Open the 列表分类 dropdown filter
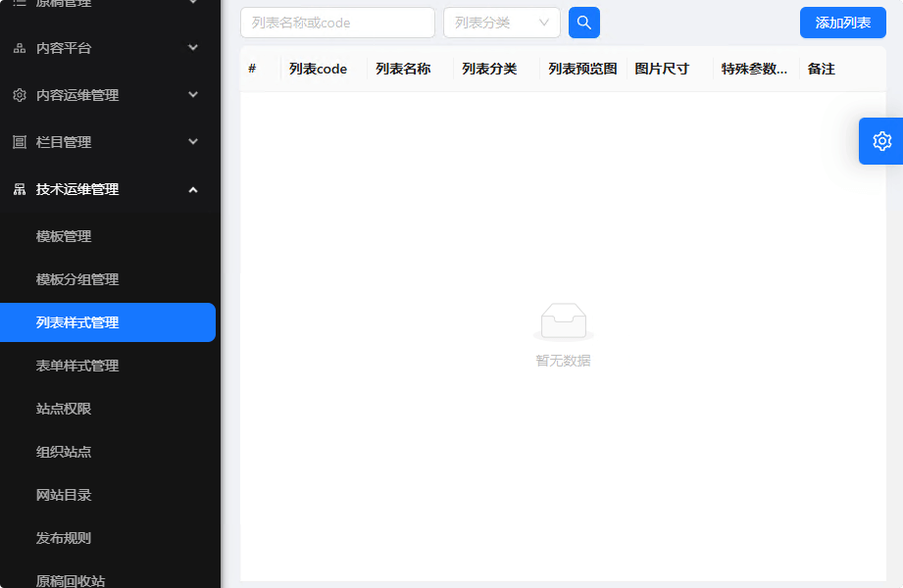 click(x=501, y=23)
